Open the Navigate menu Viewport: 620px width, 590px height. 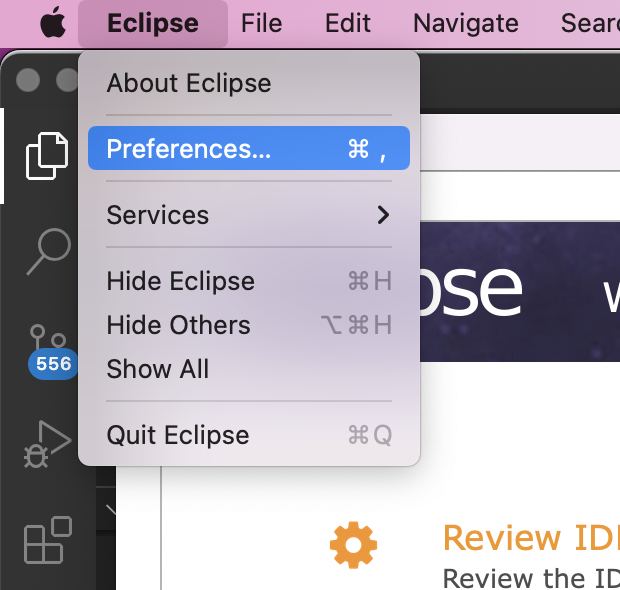(466, 23)
